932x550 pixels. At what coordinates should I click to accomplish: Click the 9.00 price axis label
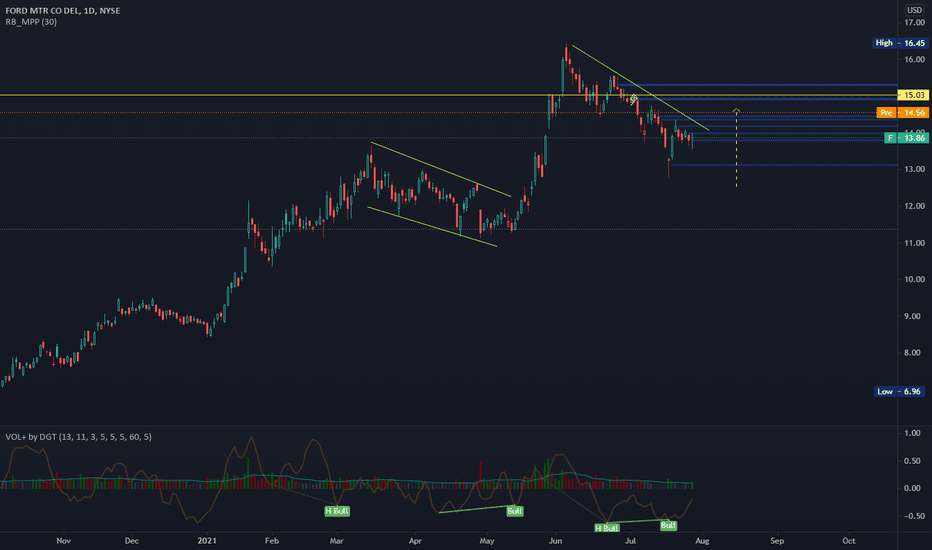tap(912, 316)
